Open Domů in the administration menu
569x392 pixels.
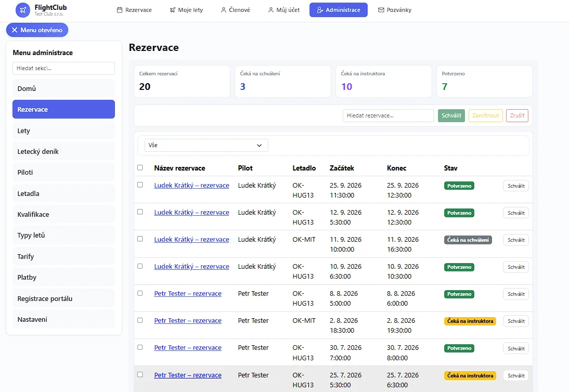coord(63,88)
